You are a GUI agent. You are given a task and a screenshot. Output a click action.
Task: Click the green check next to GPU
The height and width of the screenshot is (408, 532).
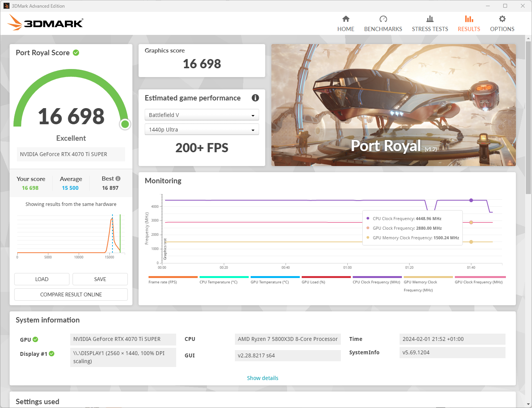click(35, 339)
